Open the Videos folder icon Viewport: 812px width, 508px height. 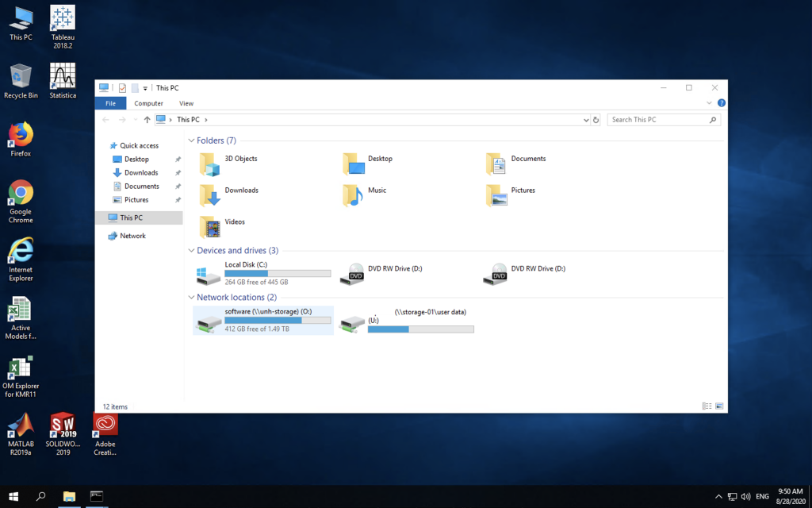tap(209, 227)
